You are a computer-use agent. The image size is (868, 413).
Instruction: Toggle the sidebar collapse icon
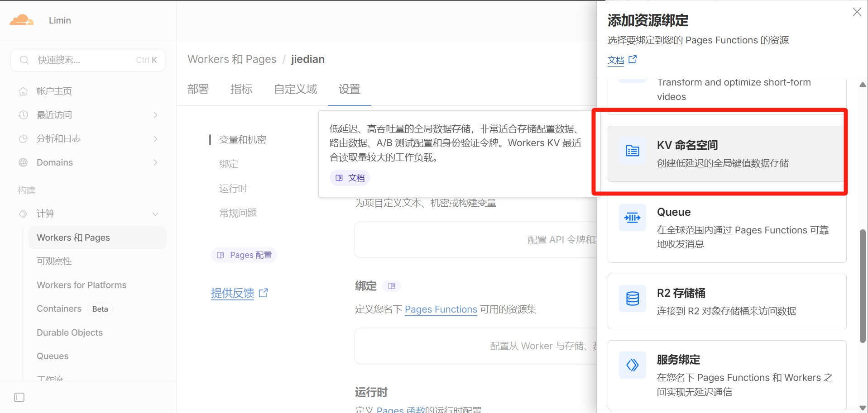click(x=19, y=397)
